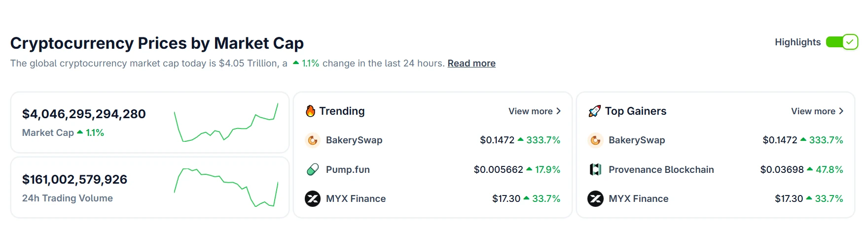Screen dimensions: 868x228
Task: Click the Pump.fun pill icon
Action: tap(313, 169)
